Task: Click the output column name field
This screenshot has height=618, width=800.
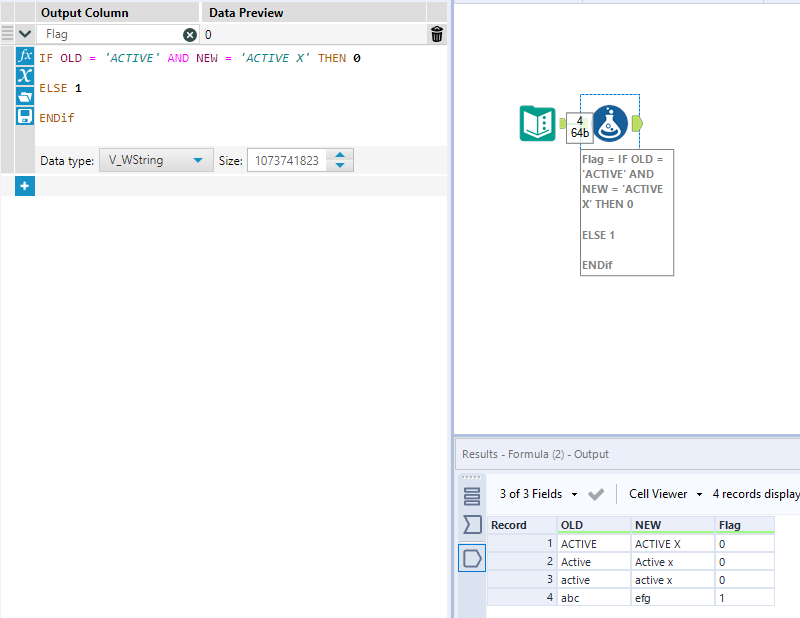Action: [x=110, y=33]
